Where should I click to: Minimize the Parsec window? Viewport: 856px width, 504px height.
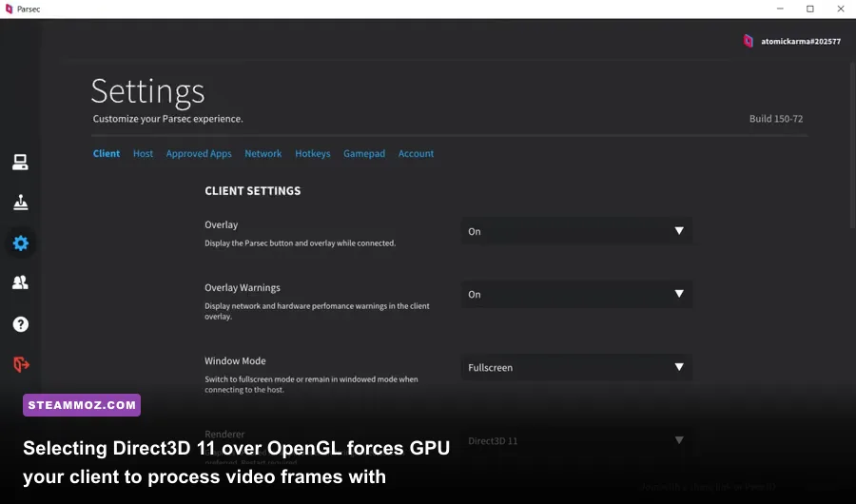pos(780,9)
